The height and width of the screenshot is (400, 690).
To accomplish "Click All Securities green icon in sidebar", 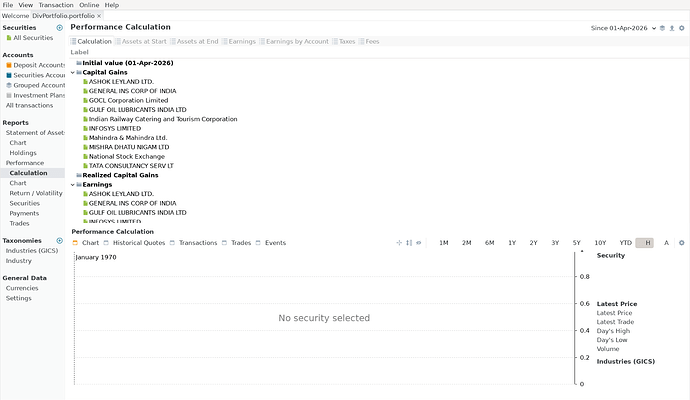I will pyautogui.click(x=9, y=38).
